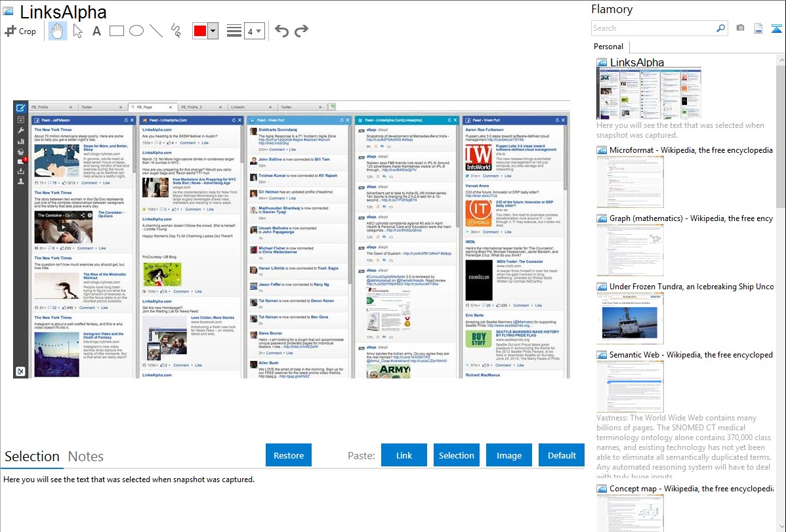This screenshot has width=786, height=532.
Task: Click the FB_Profile tab in captured screenshot
Action: tap(52, 107)
